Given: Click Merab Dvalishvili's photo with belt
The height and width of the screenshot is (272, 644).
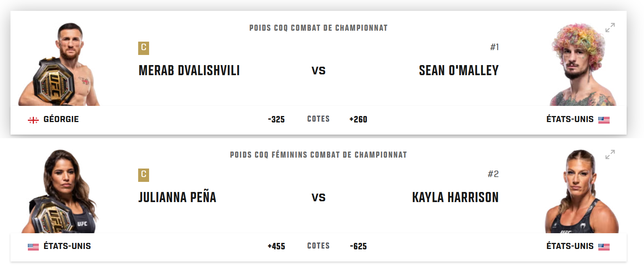Looking at the screenshot, I should 59,65.
